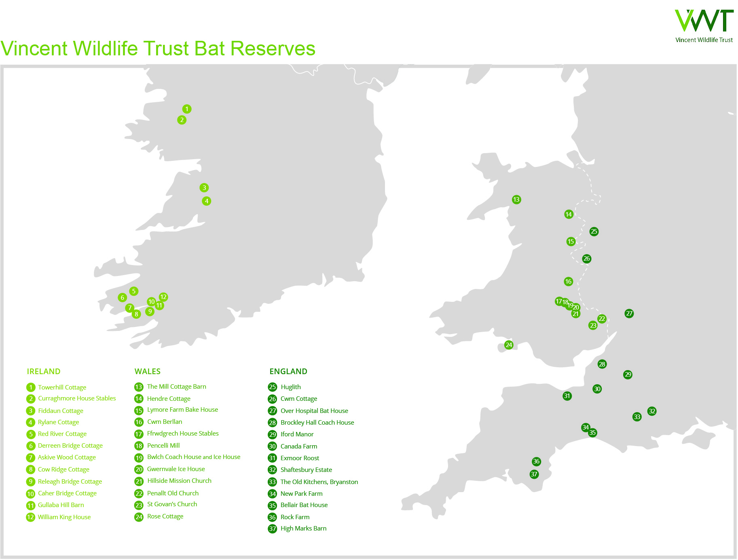
Task: Select map marker 23 in south Wales
Action: coord(593,326)
